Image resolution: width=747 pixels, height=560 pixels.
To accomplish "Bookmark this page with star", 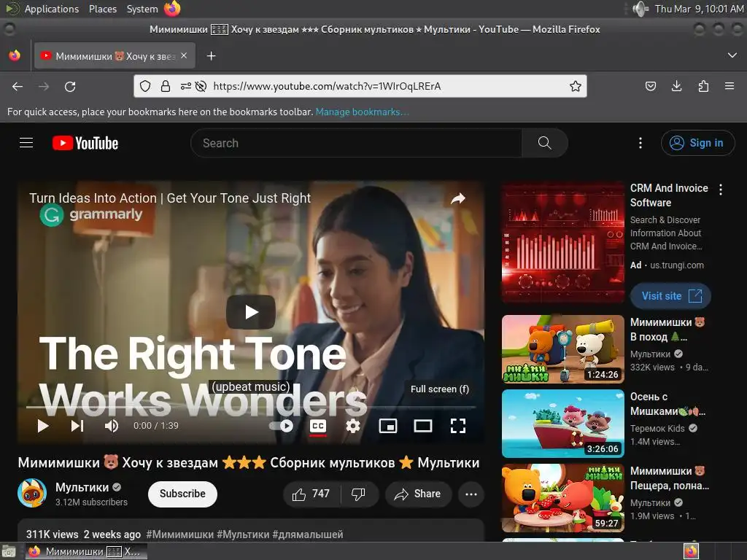I will coord(576,86).
